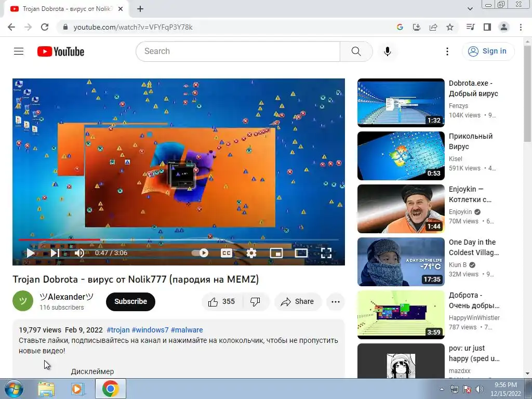Open YouTube settings three-dot menu in header
Screen dimensions: 532x399
point(447,51)
